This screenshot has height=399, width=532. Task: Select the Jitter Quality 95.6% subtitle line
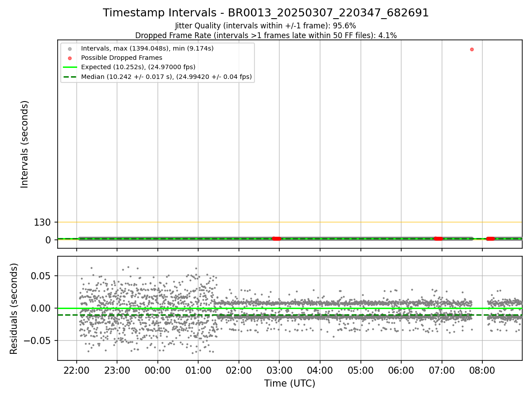tap(266, 26)
